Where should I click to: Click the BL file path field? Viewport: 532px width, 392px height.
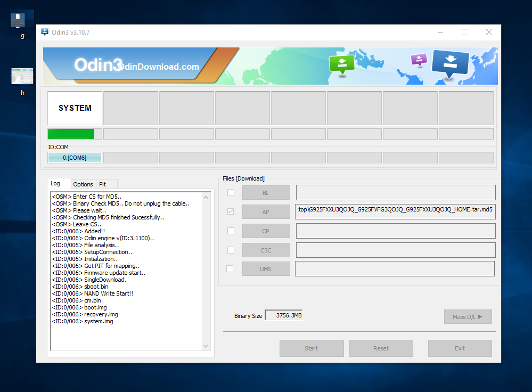(396, 192)
